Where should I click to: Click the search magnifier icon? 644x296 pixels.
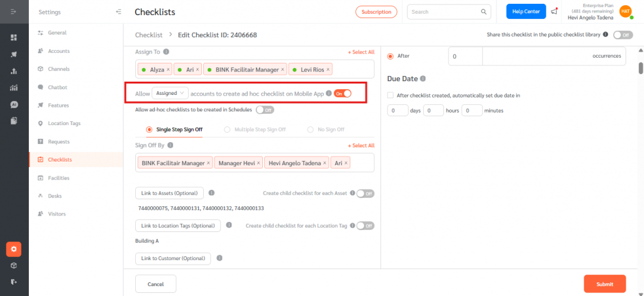click(484, 12)
